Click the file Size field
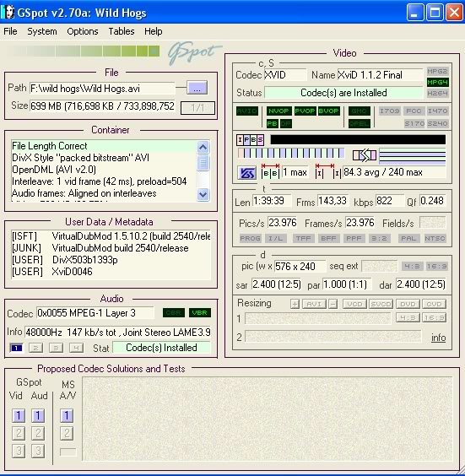 click(102, 106)
